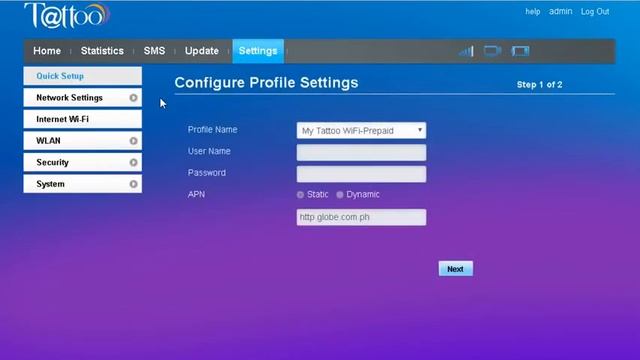The image size is (640, 360).
Task: Click the 'Step 1 of 2' text
Action: [x=540, y=85]
